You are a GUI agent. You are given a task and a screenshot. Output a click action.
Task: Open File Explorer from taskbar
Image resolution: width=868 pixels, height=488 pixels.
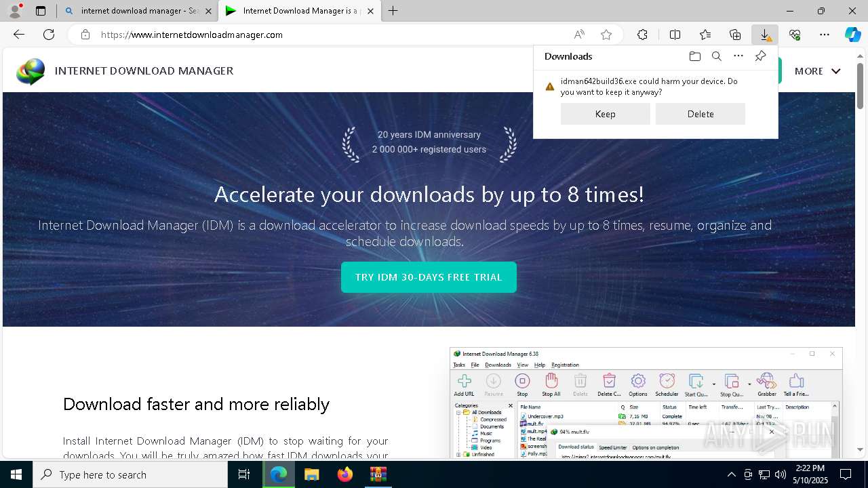click(311, 474)
